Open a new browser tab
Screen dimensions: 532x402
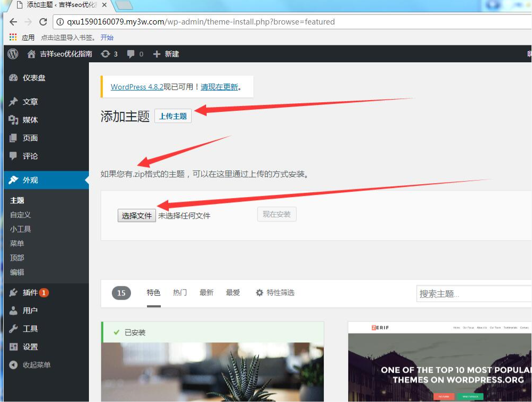click(124, 5)
